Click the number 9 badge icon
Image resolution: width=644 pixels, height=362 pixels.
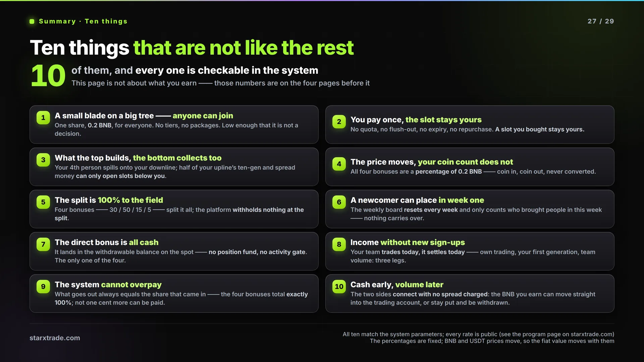point(43,287)
